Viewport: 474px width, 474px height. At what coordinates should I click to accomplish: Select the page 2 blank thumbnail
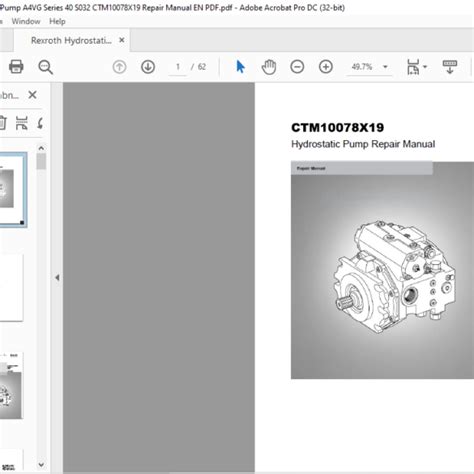point(11,288)
